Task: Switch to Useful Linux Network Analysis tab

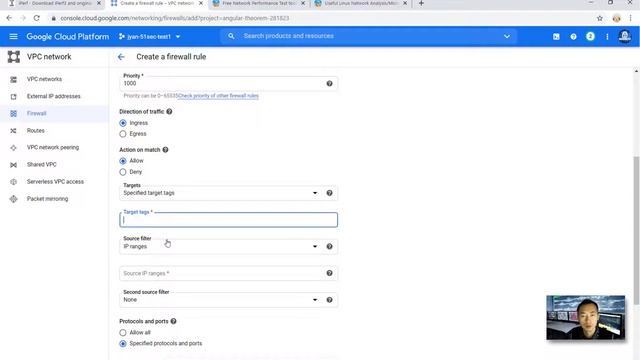Action: [x=360, y=3]
